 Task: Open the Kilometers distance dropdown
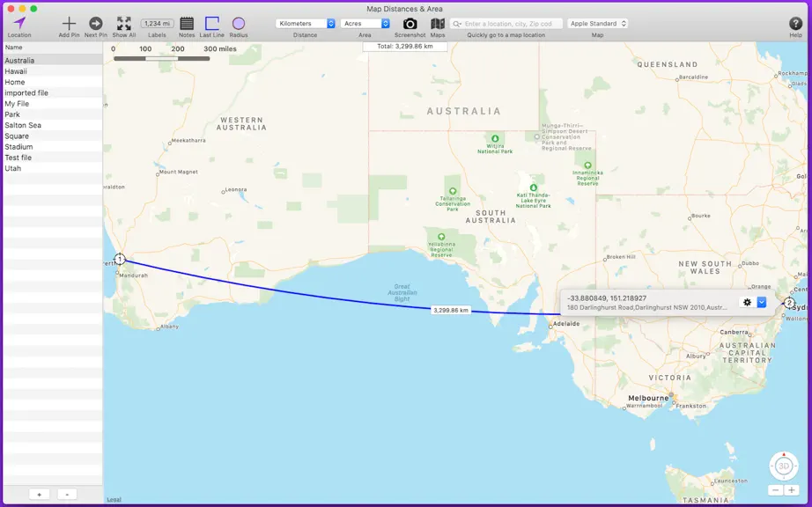(305, 23)
